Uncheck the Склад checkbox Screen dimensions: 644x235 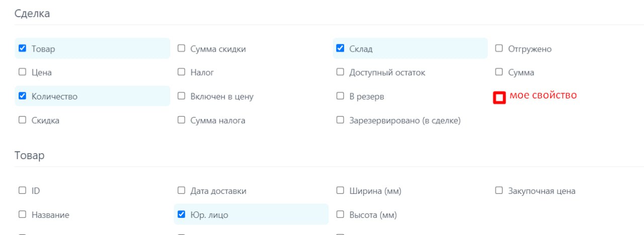340,49
